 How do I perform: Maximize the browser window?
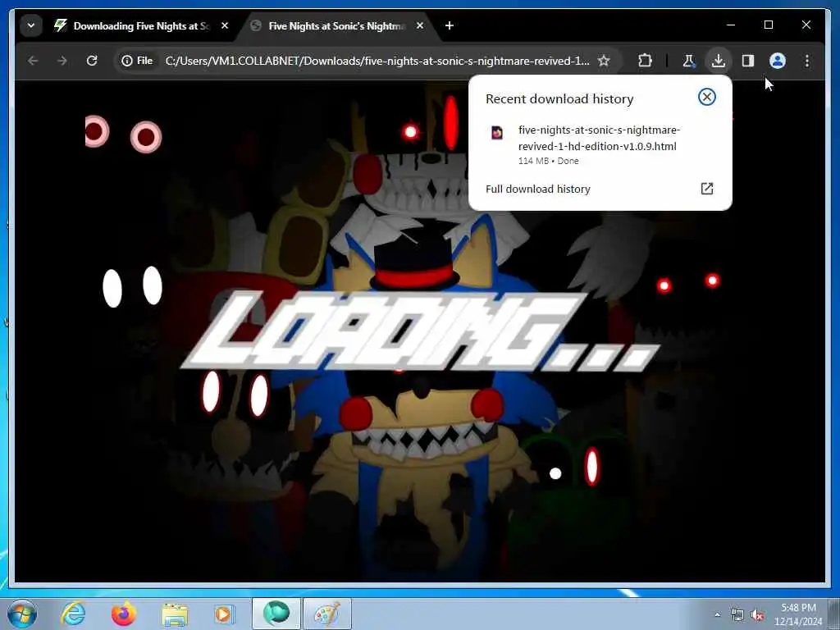(x=768, y=25)
